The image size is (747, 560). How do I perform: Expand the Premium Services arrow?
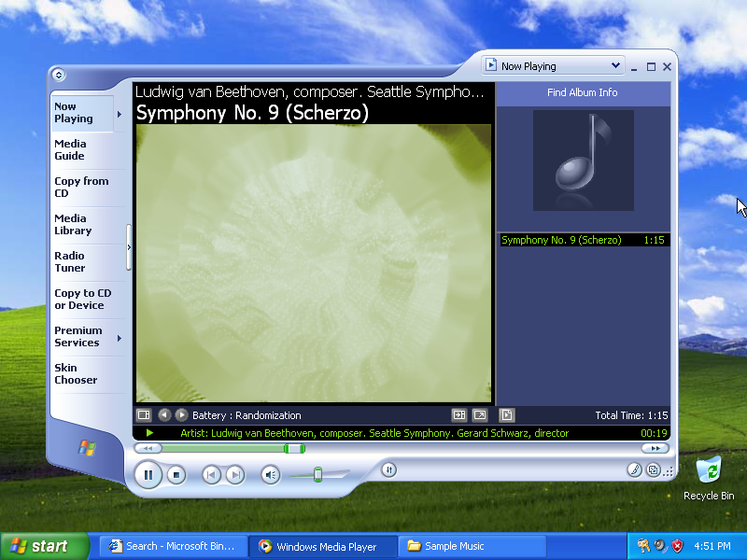pyautogui.click(x=119, y=338)
